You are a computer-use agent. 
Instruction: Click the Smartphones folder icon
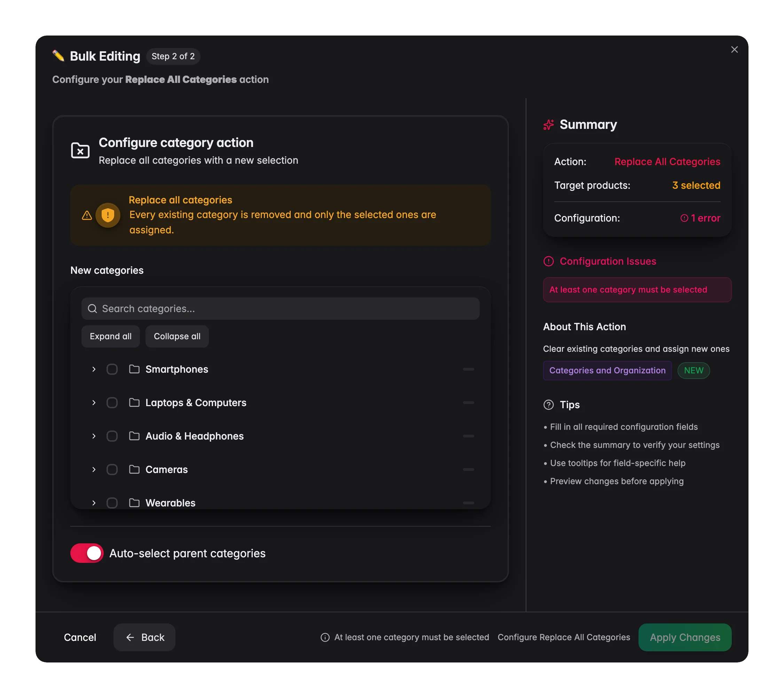[x=134, y=369]
